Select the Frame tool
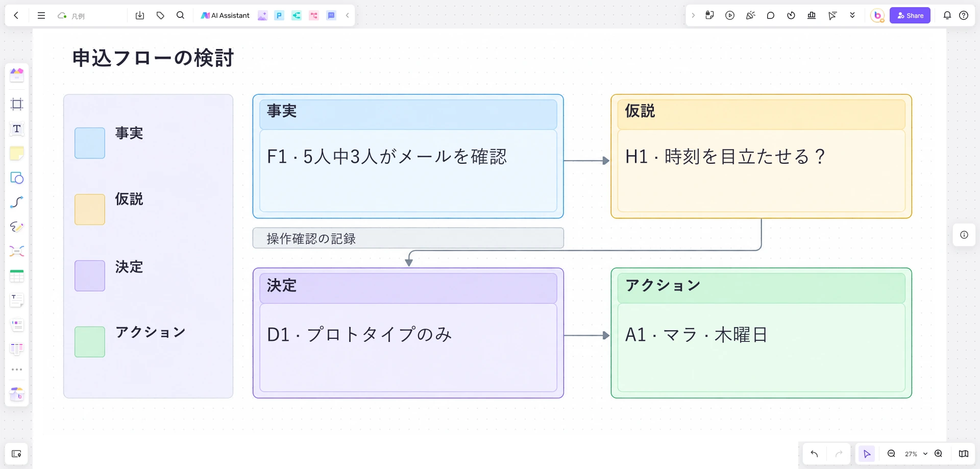 pos(17,104)
